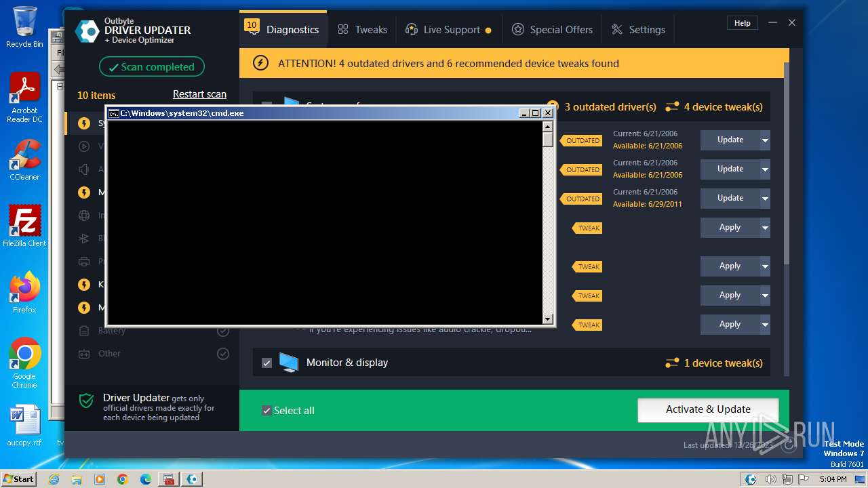Toggle the Monitor & display checkbox

coord(267,363)
